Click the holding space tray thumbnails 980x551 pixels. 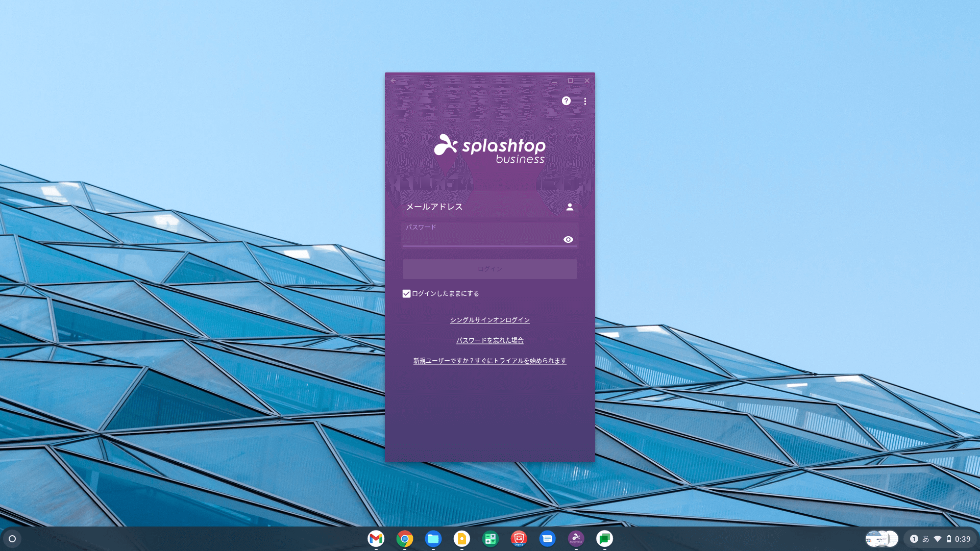881,539
